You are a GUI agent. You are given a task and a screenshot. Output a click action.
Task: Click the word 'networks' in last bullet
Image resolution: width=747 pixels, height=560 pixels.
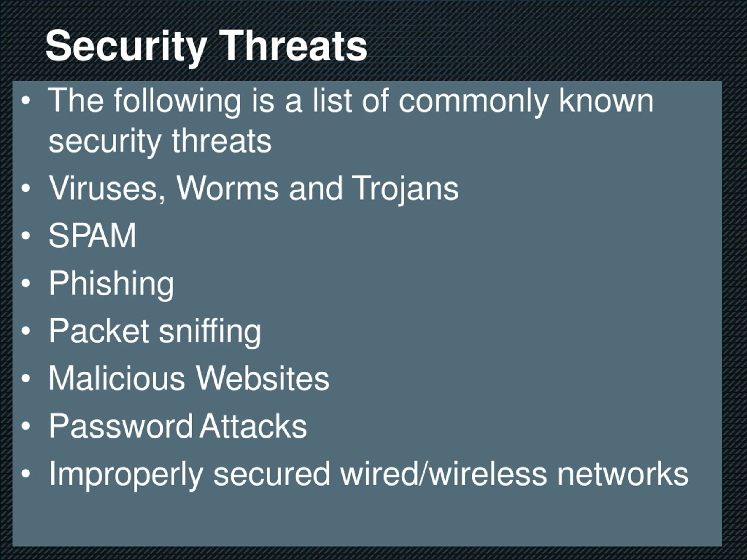point(623,474)
